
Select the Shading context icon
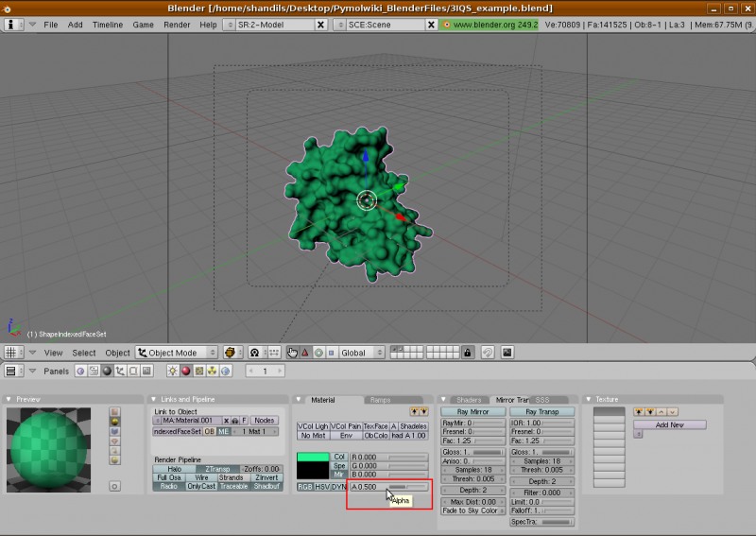click(x=107, y=371)
